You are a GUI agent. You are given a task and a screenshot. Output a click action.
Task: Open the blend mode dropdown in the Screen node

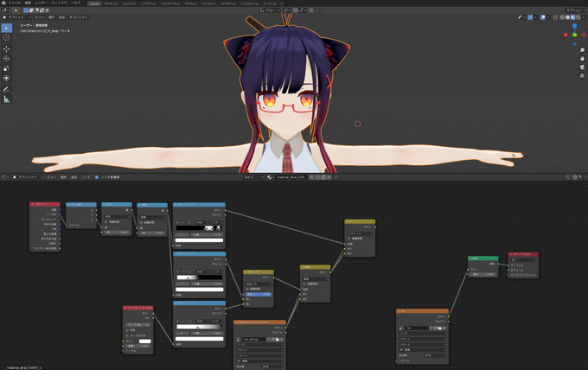point(360,233)
